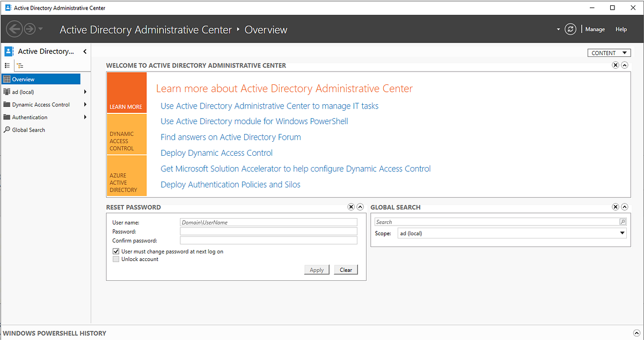Open the Help menu
This screenshot has width=644, height=340.
[x=621, y=29]
